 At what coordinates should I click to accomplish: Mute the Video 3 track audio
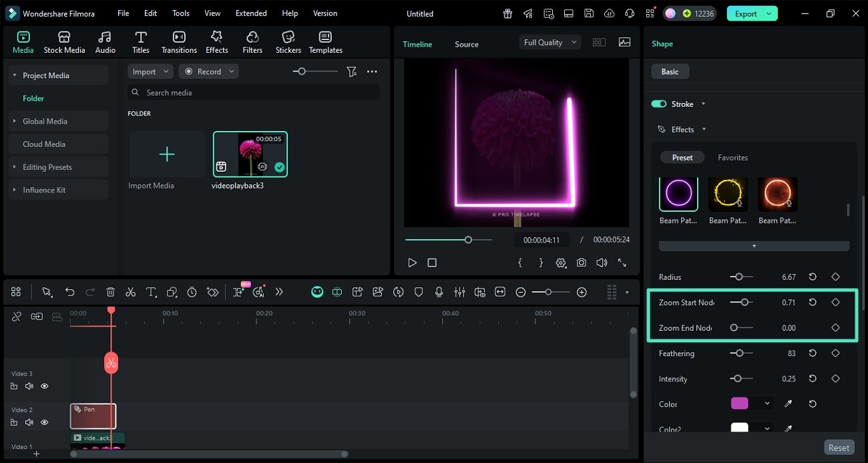point(29,386)
